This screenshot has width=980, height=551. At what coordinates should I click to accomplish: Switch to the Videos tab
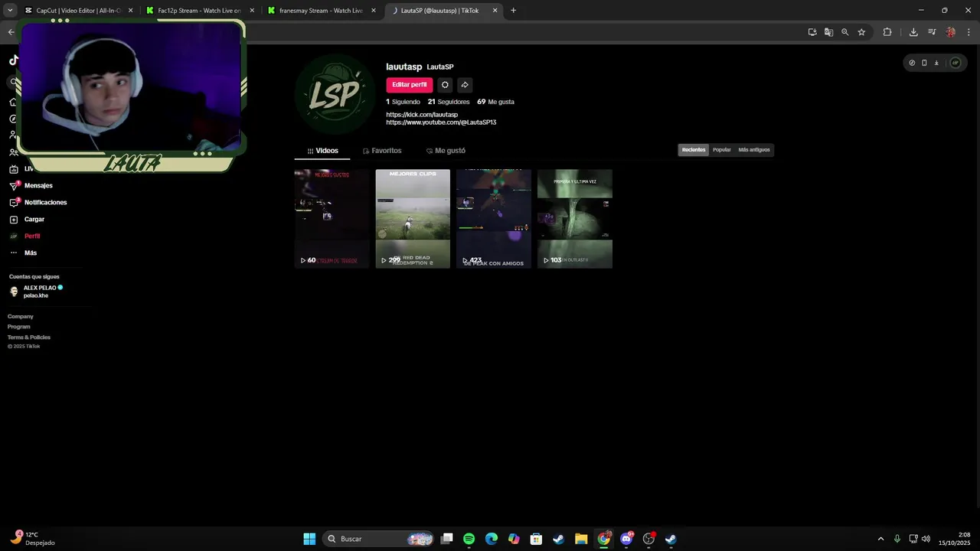(322, 151)
